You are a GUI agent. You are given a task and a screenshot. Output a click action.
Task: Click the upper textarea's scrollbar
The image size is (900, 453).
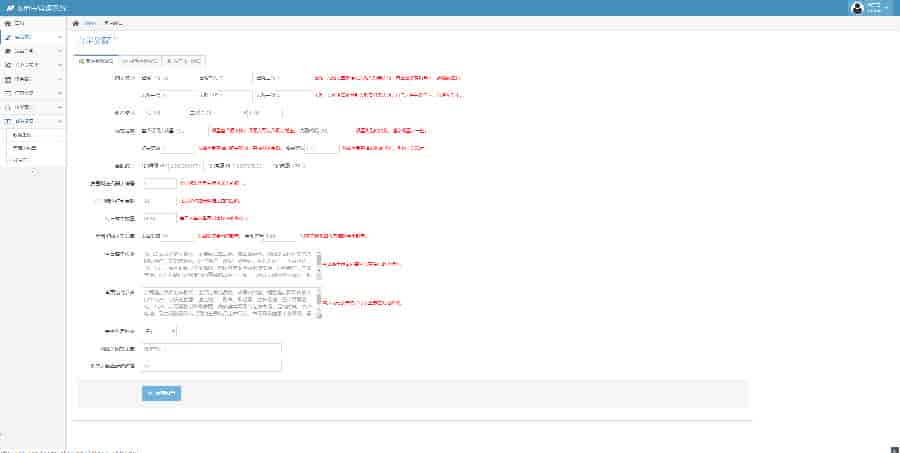point(319,264)
